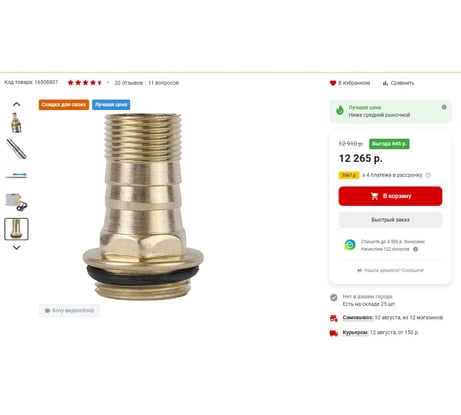Click the found cheaper report link
This screenshot has width=461, height=415.
(x=390, y=270)
